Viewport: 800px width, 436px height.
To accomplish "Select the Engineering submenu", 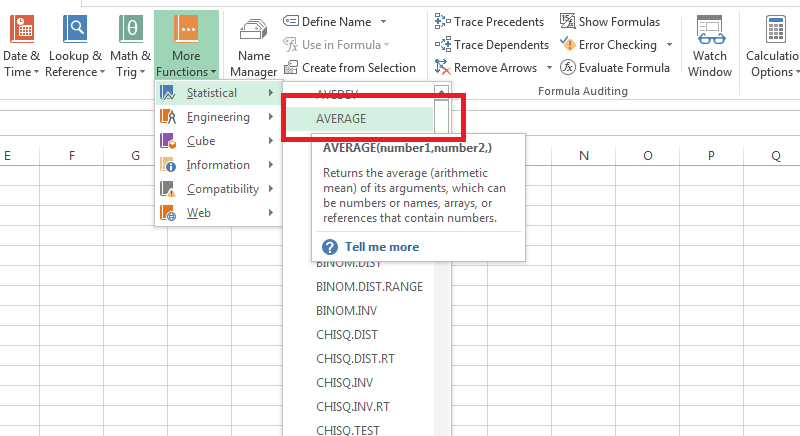I will [x=217, y=117].
